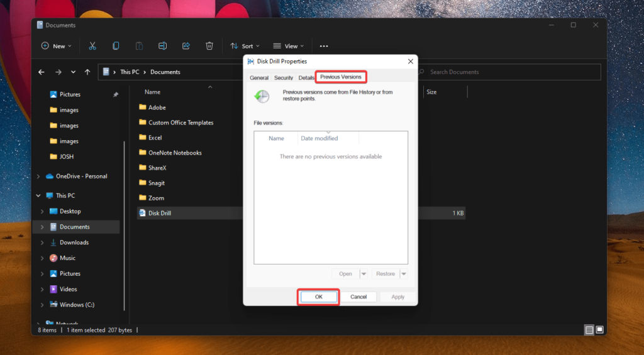This screenshot has height=355, width=644.
Task: Click the Cut scissors icon in toolbar
Action: 92,46
